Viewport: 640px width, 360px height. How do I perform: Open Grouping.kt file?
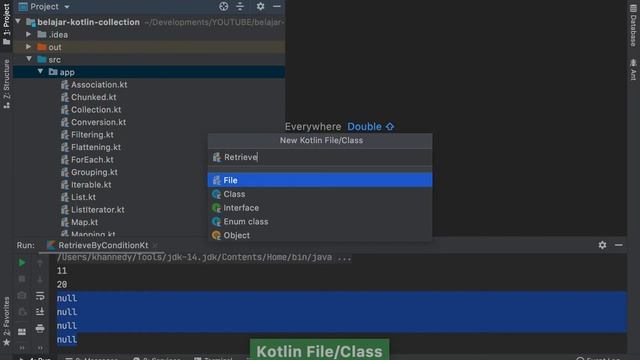point(94,172)
